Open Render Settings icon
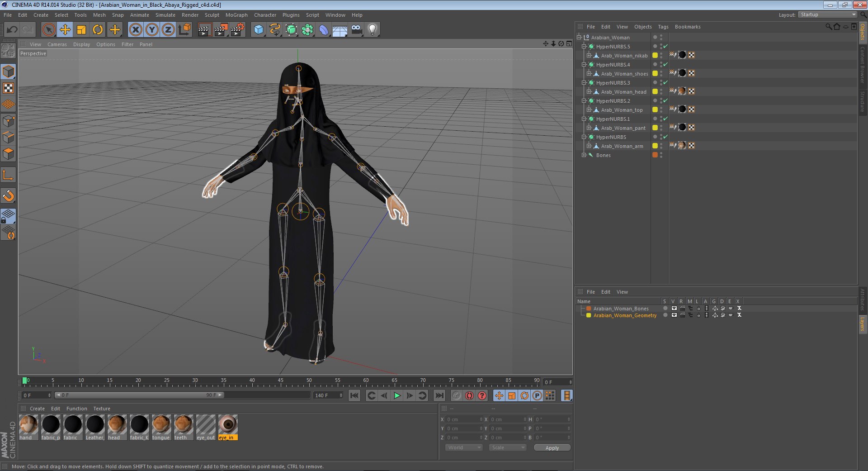 tap(237, 30)
